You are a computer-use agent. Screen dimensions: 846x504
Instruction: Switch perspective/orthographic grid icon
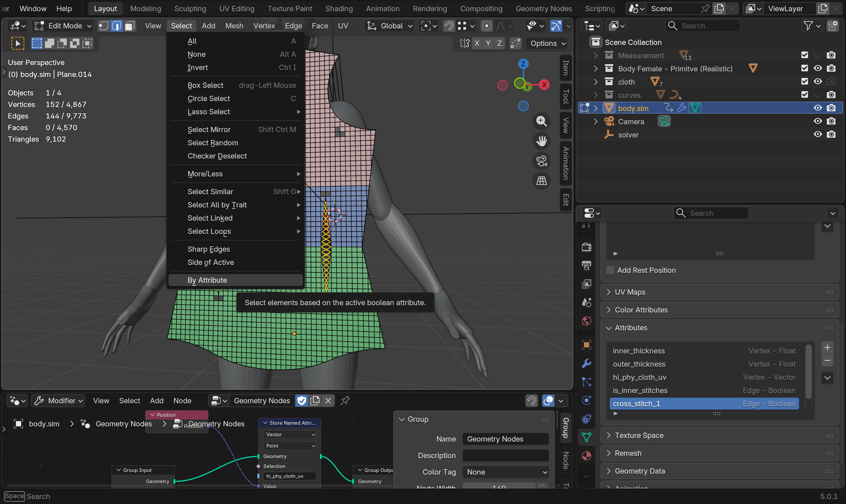(541, 181)
